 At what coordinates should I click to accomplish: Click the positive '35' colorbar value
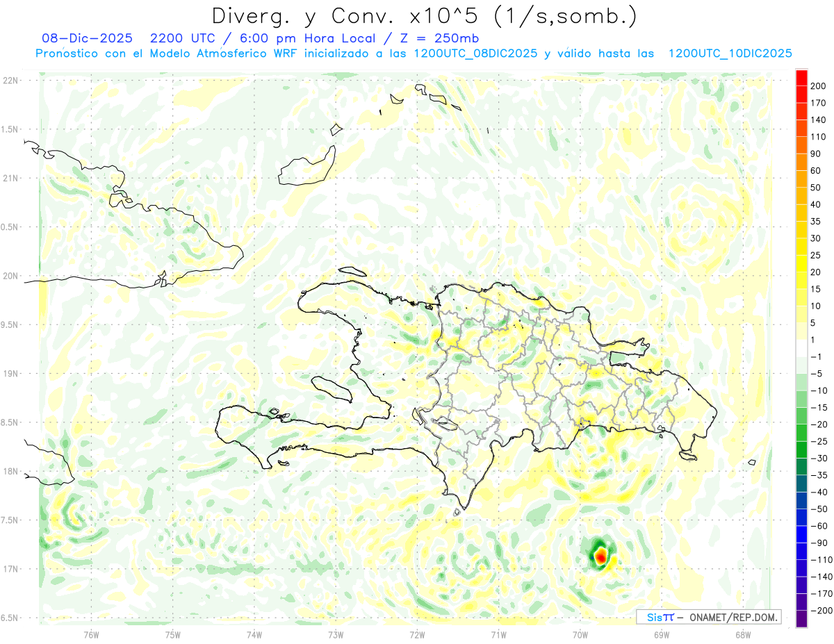click(816, 222)
